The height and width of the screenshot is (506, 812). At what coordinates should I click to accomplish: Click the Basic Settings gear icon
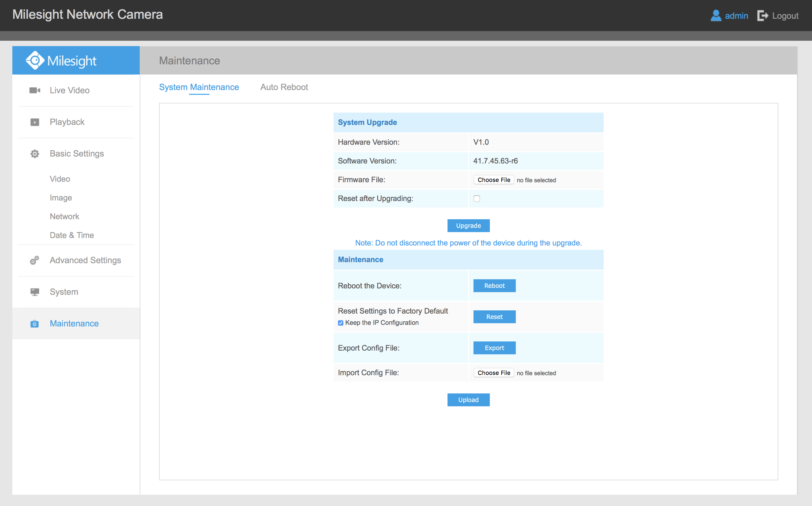[x=35, y=154]
